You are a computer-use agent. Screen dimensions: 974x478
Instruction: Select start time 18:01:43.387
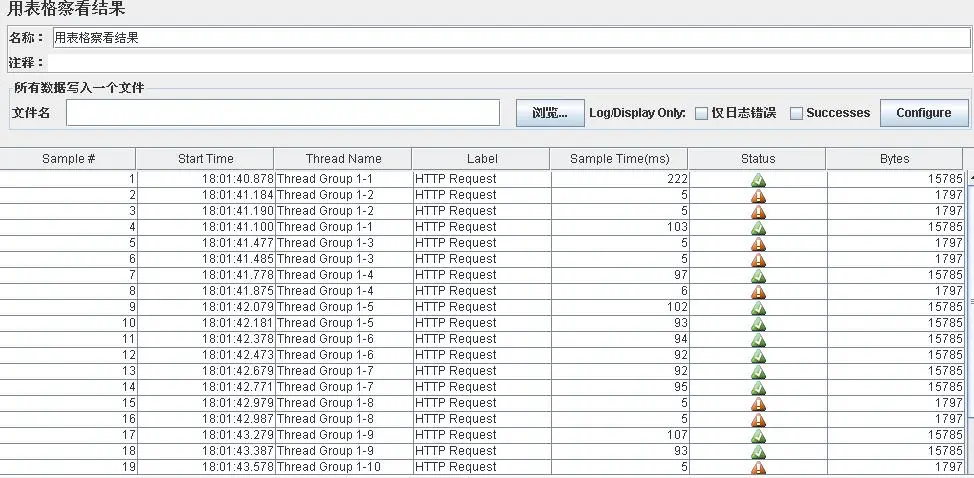point(206,451)
